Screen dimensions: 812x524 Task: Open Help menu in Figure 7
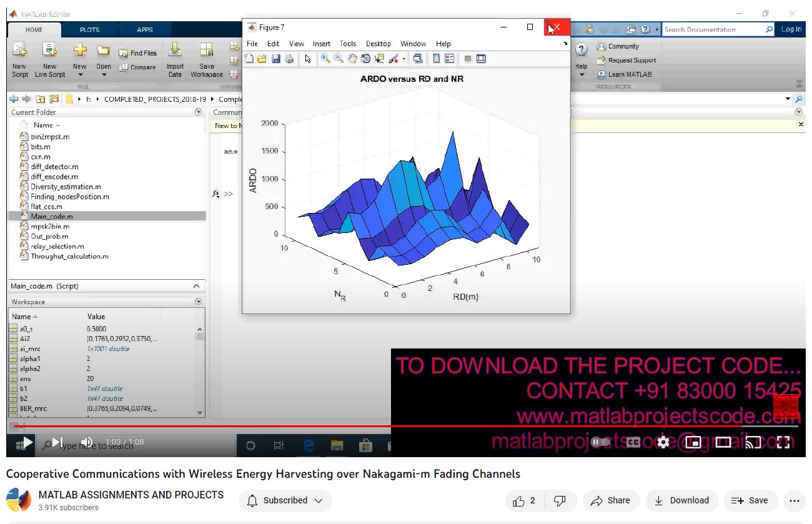(443, 44)
